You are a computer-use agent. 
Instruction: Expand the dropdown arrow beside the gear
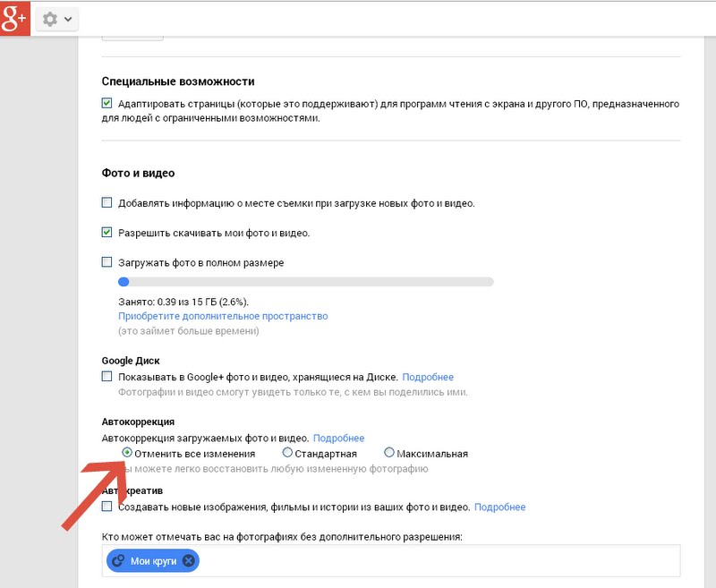[68, 19]
